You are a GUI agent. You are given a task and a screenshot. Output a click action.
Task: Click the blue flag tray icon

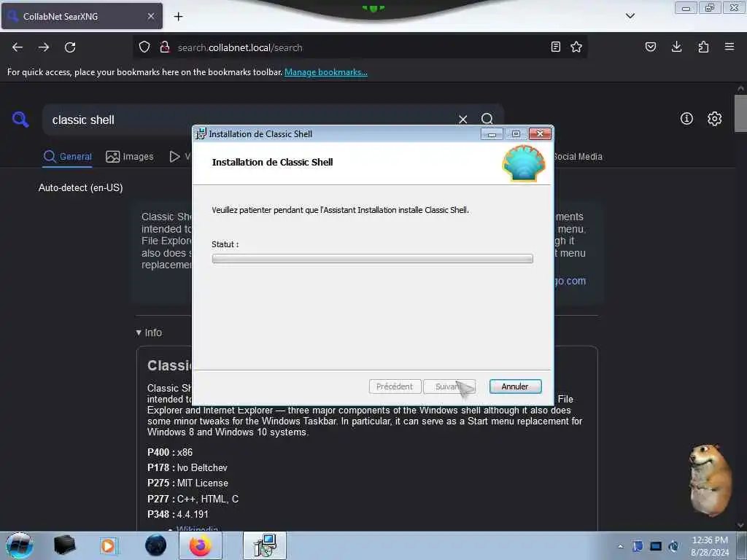tap(638, 546)
